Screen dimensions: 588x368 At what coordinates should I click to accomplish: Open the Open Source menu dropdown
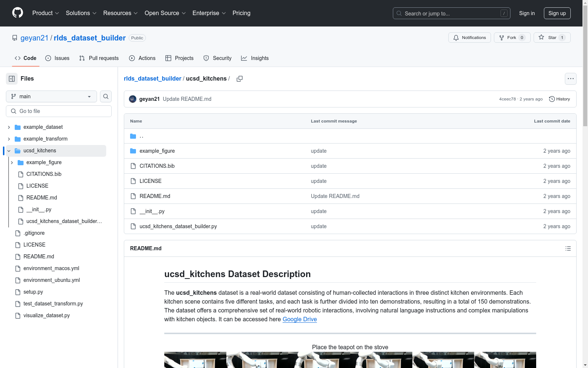pyautogui.click(x=165, y=13)
